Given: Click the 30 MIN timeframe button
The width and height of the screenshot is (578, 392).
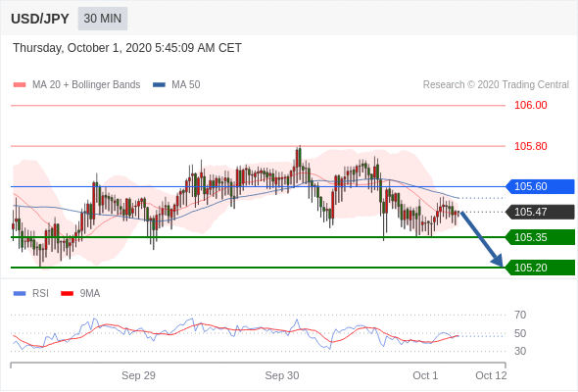Looking at the screenshot, I should [x=103, y=19].
